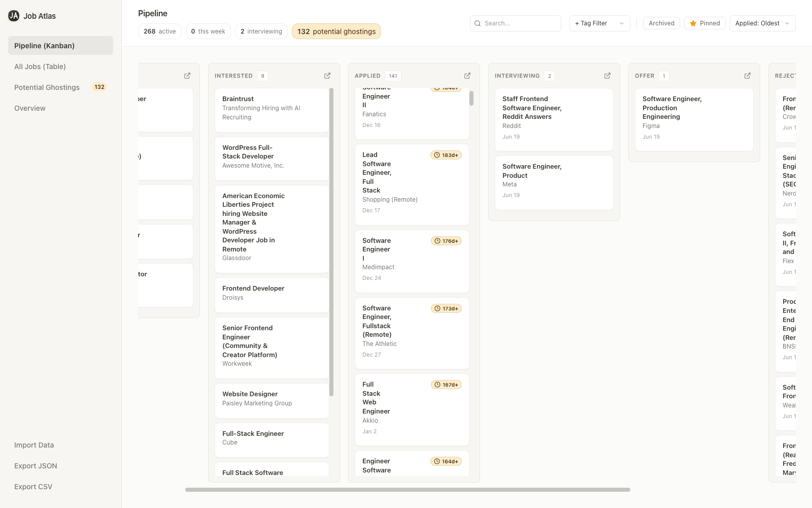Open the Offer column expand icon
Screen dimensions: 812x508
[x=748, y=76]
